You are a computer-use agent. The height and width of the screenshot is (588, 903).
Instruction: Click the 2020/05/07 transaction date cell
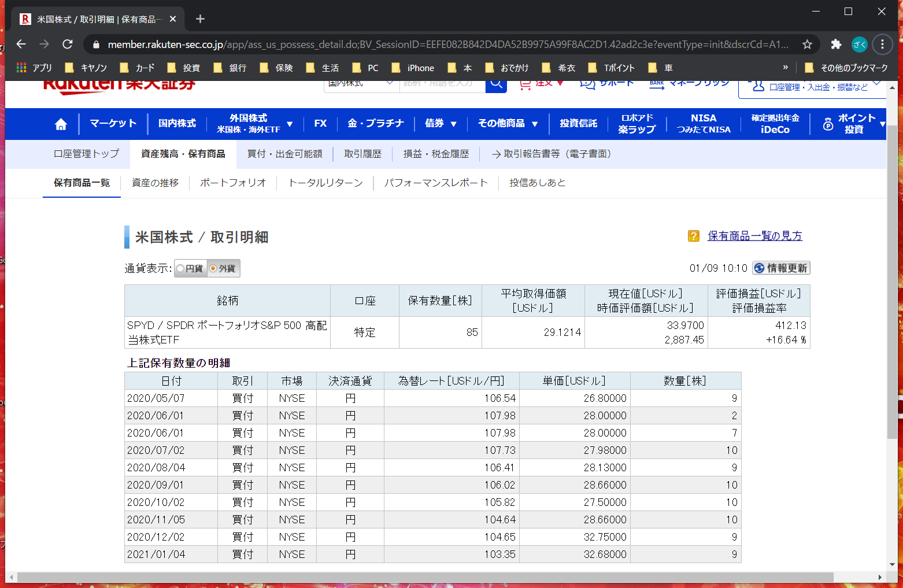point(171,398)
